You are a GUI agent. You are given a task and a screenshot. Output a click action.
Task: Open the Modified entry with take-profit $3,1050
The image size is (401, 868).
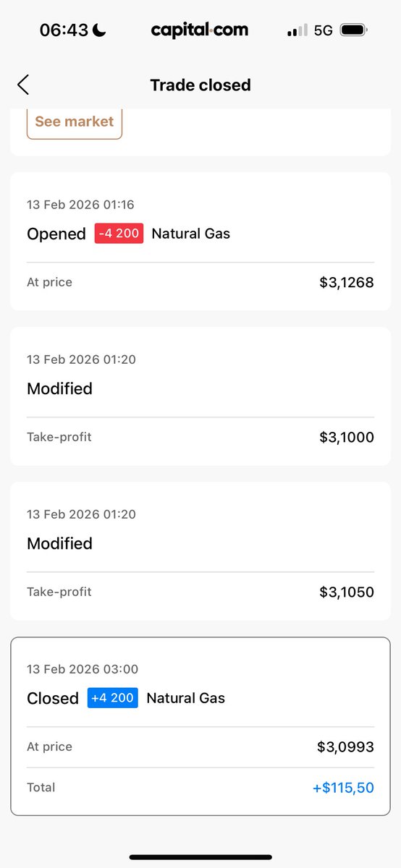[x=200, y=551]
